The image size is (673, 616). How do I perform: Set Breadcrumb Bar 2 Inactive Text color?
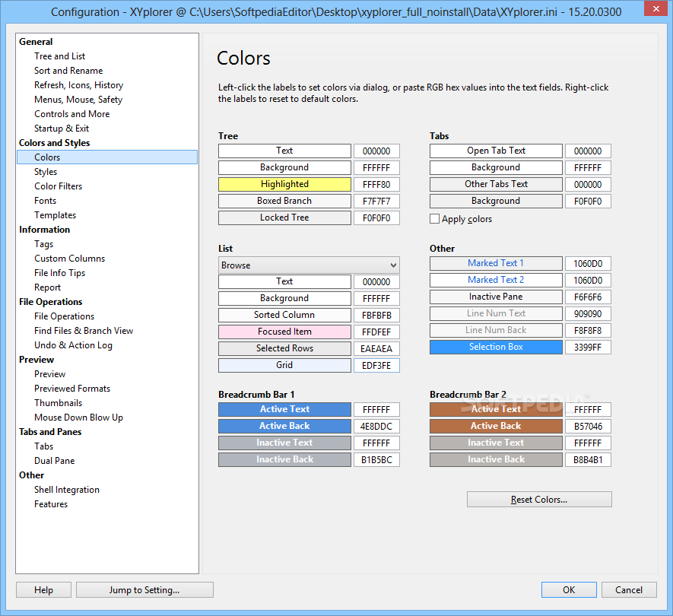tap(496, 443)
